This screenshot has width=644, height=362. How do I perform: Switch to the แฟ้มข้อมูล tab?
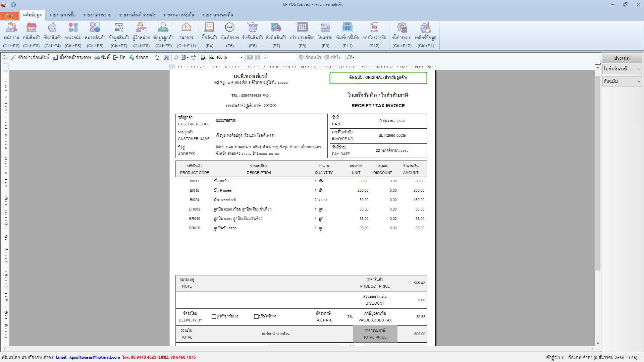tap(32, 15)
